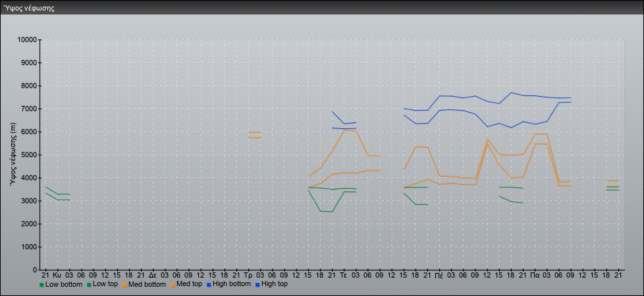Click the green Low top legend swatch
Image resolution: width=644 pixels, height=296 pixels.
tap(89, 285)
